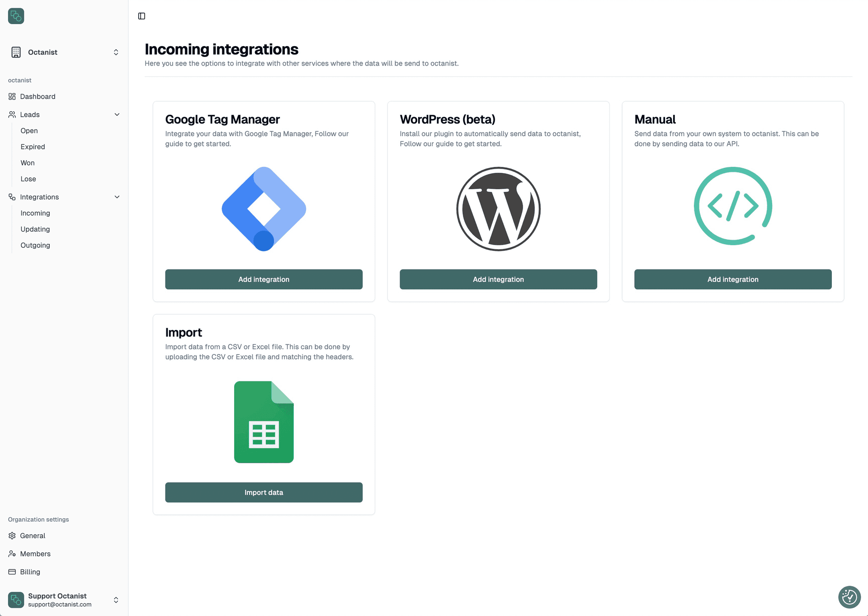Click the Members icon under Organization settings
This screenshot has width=868, height=616.
click(12, 554)
